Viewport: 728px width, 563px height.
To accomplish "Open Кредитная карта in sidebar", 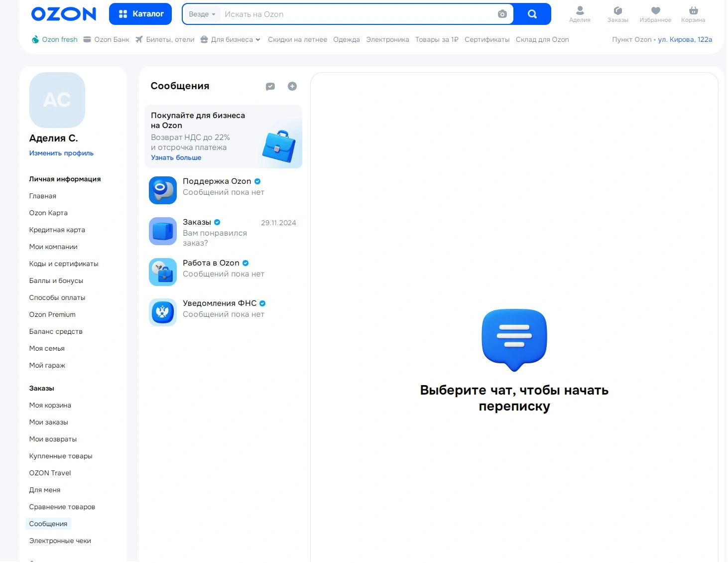I will (57, 230).
